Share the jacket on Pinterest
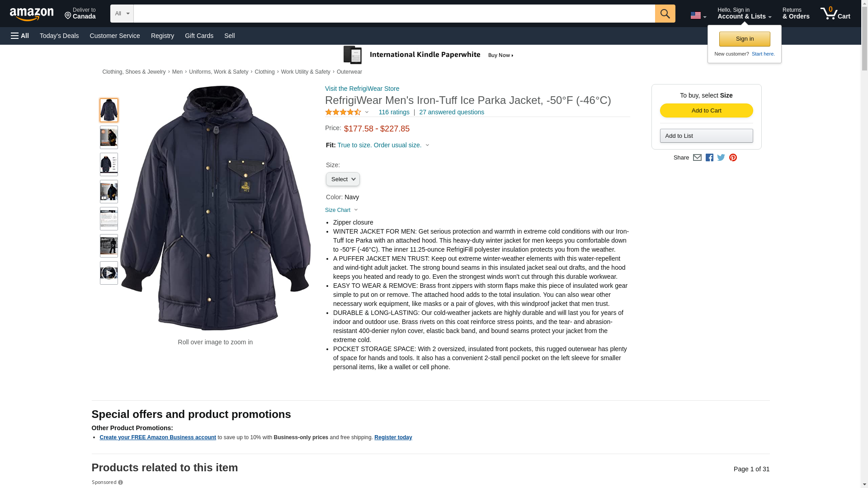 tap(733, 158)
